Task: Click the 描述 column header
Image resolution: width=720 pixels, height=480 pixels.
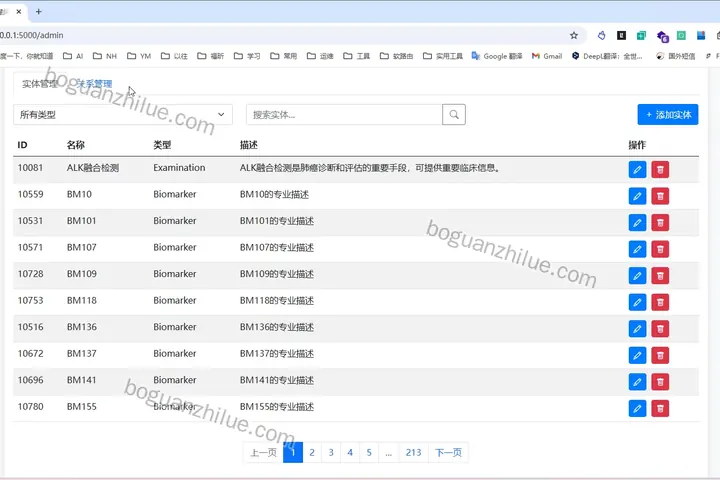Action: pos(248,145)
